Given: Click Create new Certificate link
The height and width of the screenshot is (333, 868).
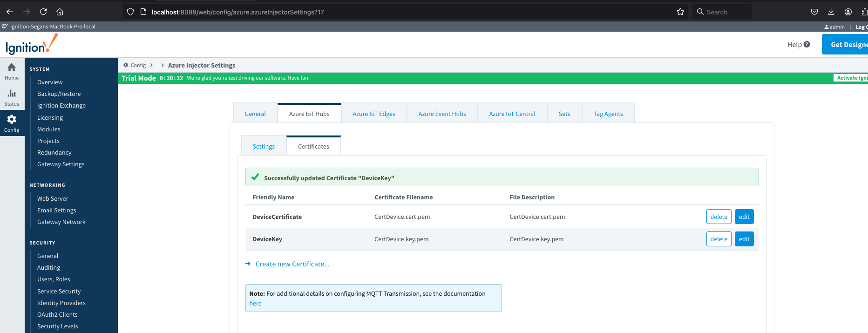Looking at the screenshot, I should tap(292, 264).
